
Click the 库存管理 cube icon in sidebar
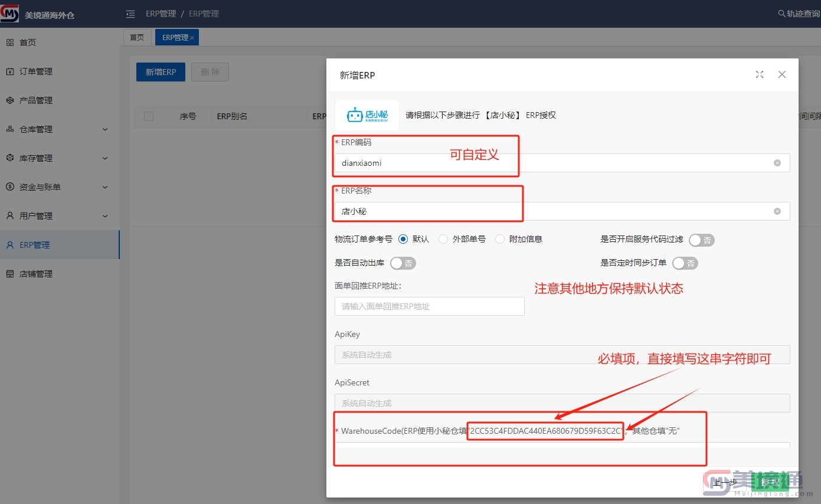(x=9, y=158)
